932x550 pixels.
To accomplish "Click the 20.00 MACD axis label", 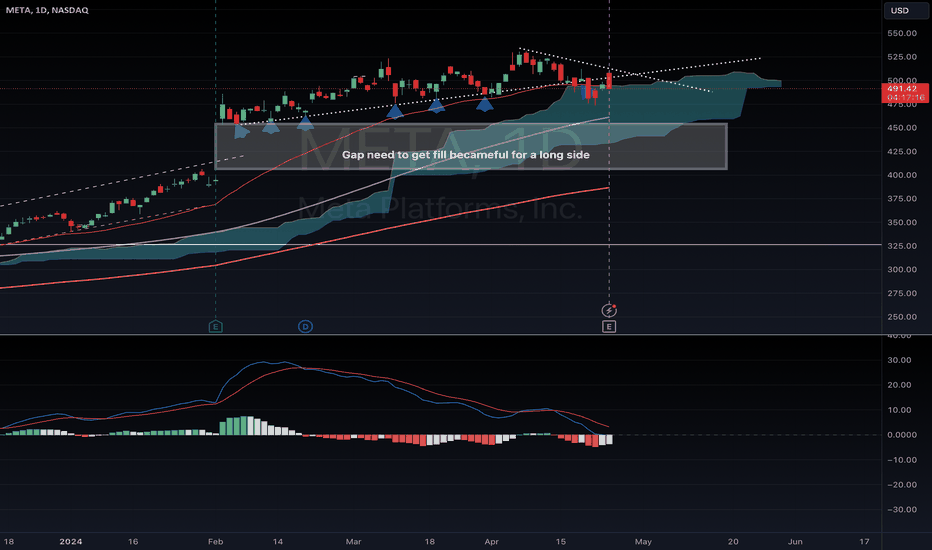I will click(x=899, y=385).
